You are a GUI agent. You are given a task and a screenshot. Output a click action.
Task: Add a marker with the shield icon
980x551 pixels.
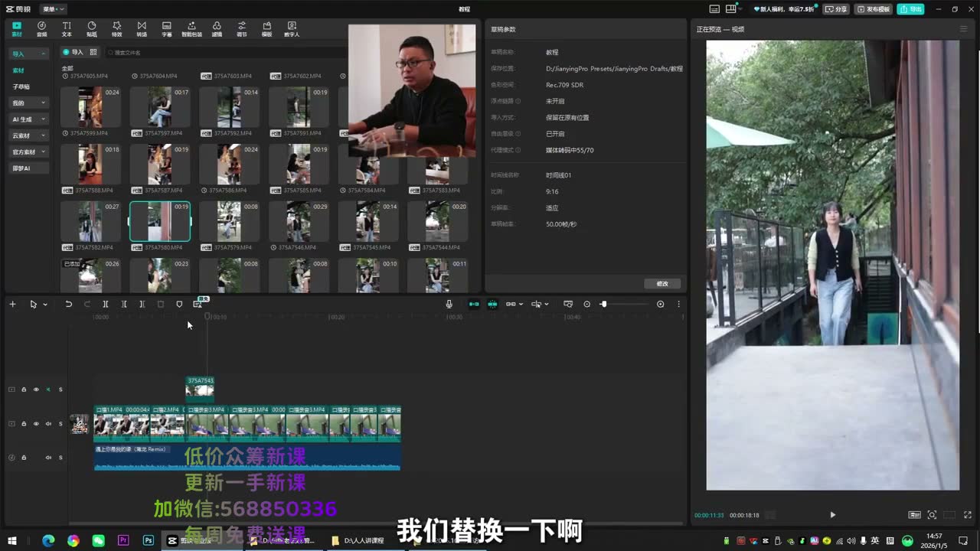pos(179,304)
